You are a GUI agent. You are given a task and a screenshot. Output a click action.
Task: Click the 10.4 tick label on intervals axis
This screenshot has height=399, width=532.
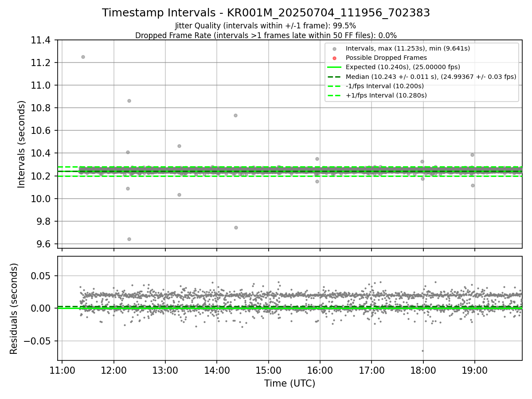click(42, 153)
